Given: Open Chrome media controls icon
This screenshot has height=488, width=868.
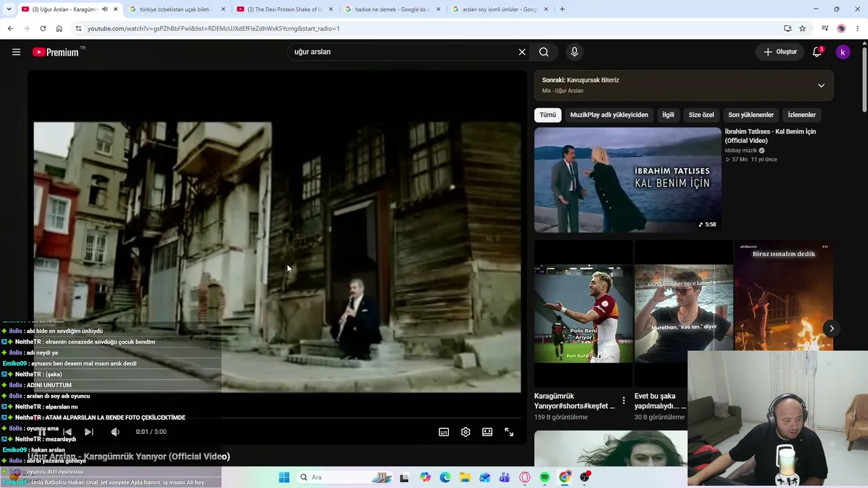Looking at the screenshot, I should (825, 28).
